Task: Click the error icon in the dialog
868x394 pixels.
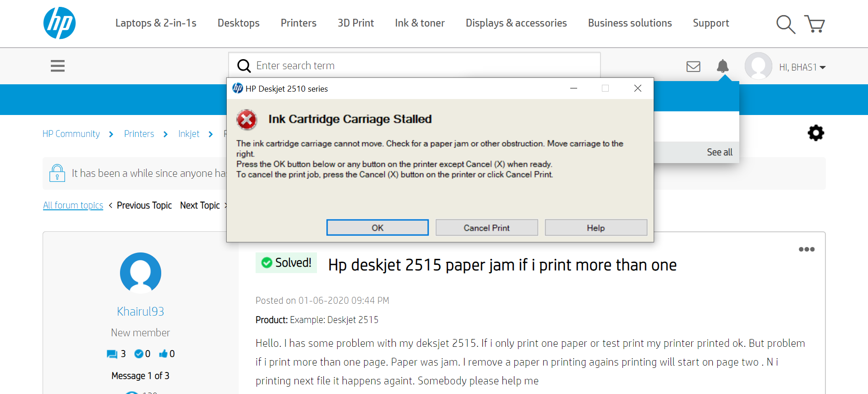Action: pos(246,120)
